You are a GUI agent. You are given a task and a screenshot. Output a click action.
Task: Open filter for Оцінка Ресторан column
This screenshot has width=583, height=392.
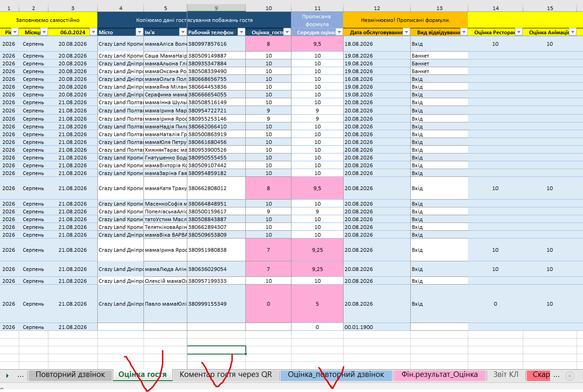[519, 32]
